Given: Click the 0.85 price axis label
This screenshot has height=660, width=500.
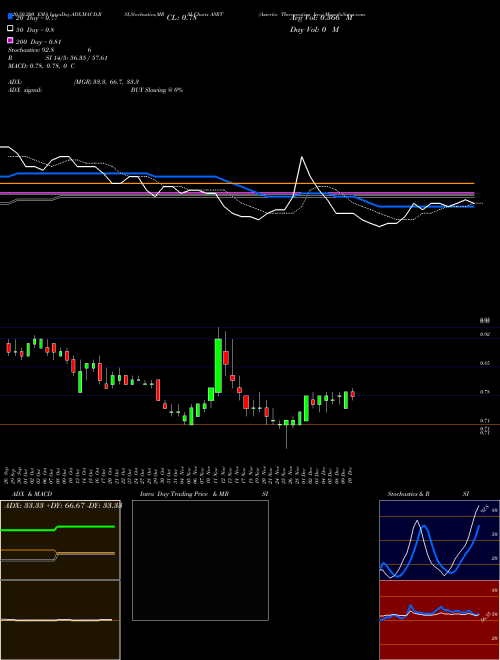Looking at the screenshot, I should click(x=485, y=363).
